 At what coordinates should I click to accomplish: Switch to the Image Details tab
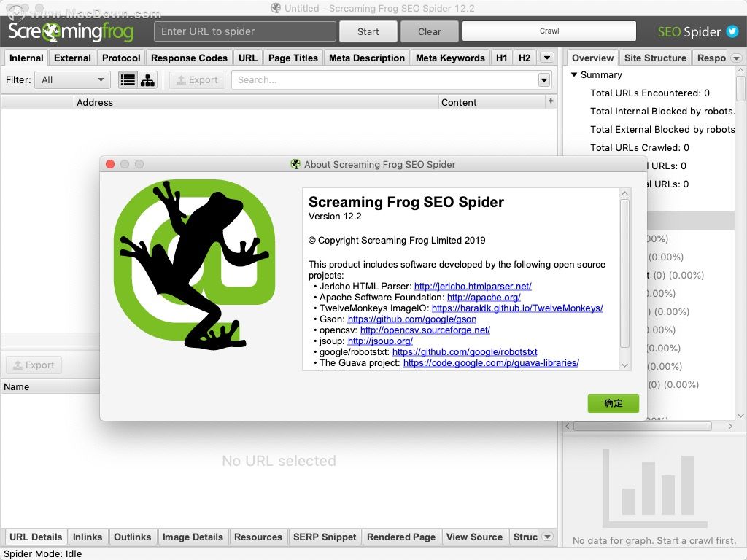tap(193, 537)
